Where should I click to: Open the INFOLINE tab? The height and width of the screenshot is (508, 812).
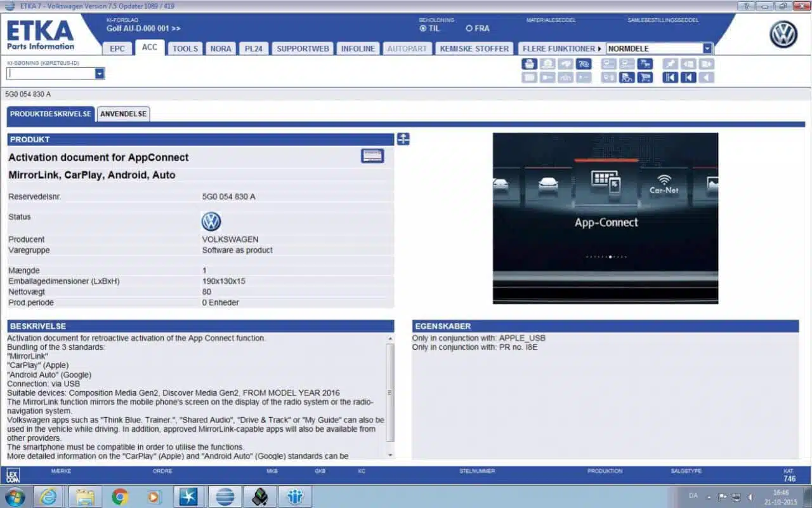click(x=358, y=48)
